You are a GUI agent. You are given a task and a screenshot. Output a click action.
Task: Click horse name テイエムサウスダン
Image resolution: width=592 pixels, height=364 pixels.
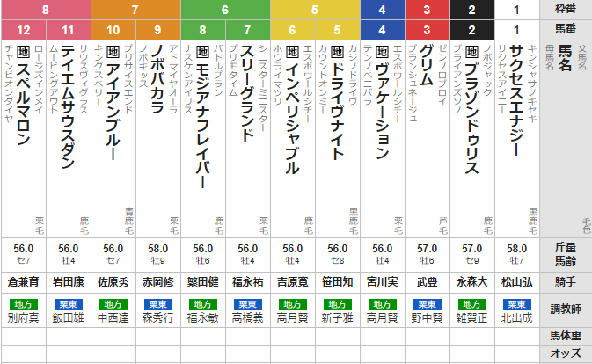click(x=68, y=106)
